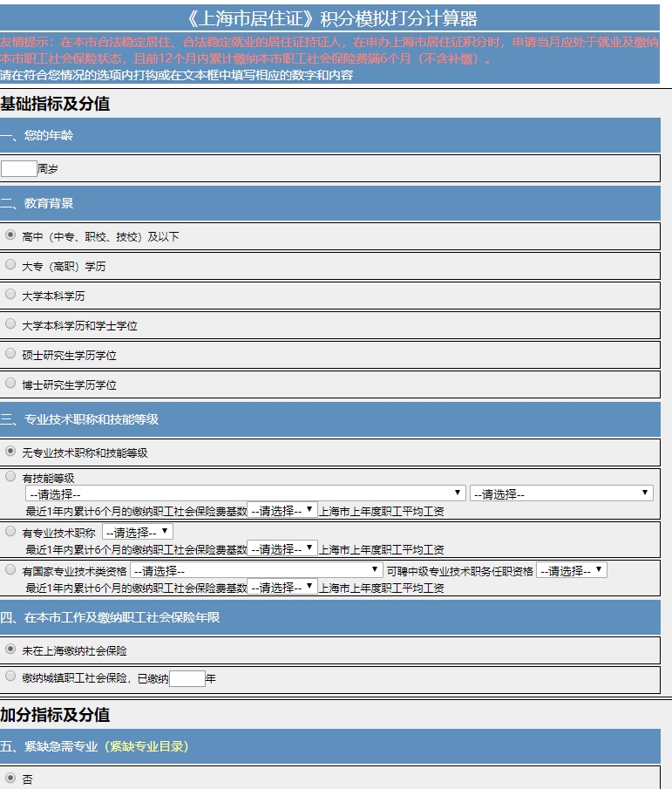Open social insurance base dropdown under 有技能等级
This screenshot has width=672, height=789.
(x=282, y=511)
